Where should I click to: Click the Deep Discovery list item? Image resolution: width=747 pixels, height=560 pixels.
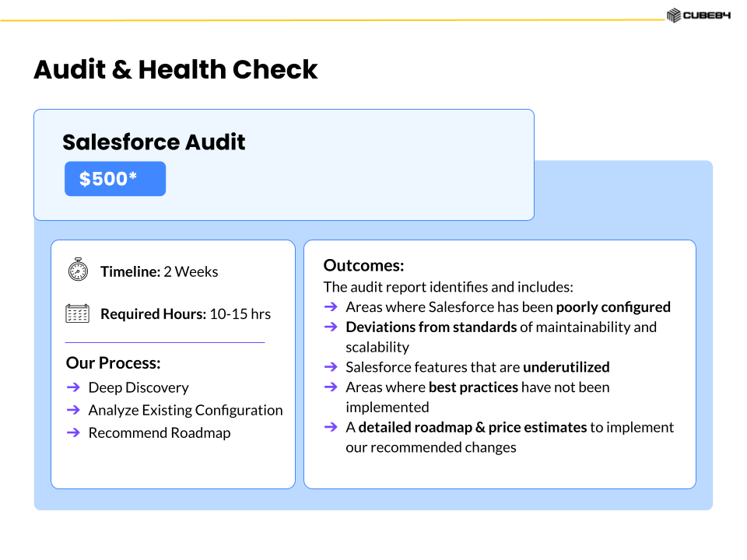click(139, 387)
